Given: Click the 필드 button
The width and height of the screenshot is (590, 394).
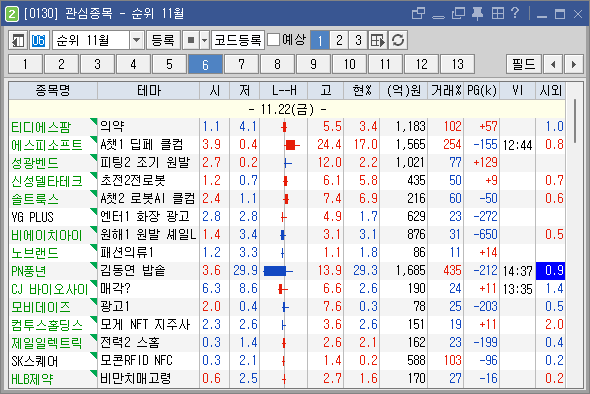Looking at the screenshot, I should coord(524,64).
